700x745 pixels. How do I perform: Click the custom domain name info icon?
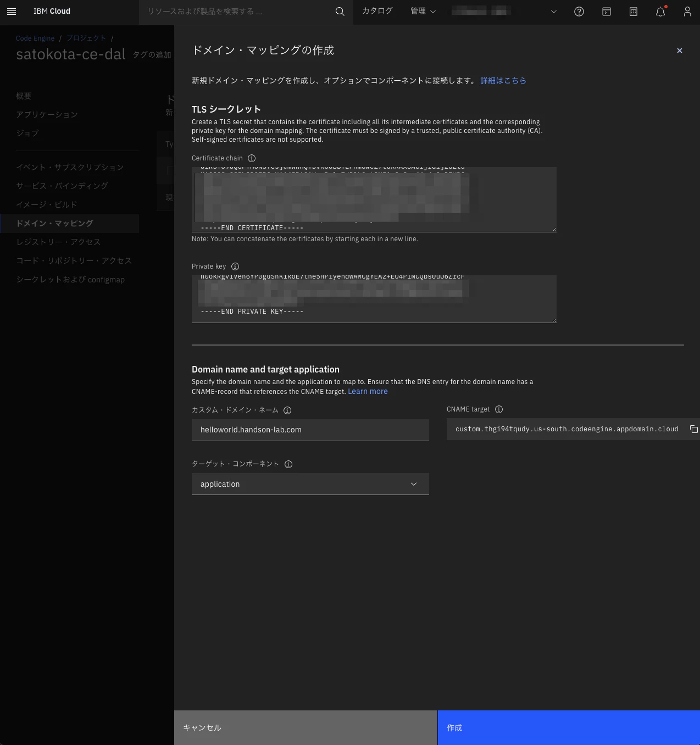pos(287,410)
